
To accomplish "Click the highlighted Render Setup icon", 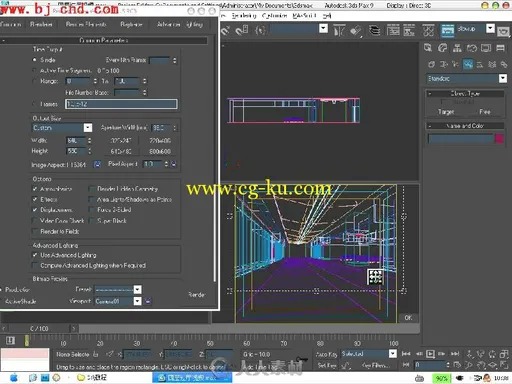I will (447, 30).
